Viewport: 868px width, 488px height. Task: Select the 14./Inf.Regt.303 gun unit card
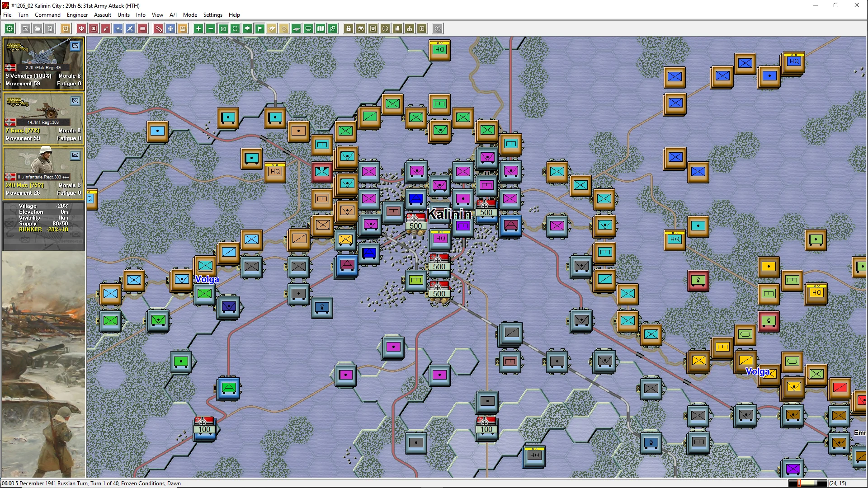(x=43, y=118)
